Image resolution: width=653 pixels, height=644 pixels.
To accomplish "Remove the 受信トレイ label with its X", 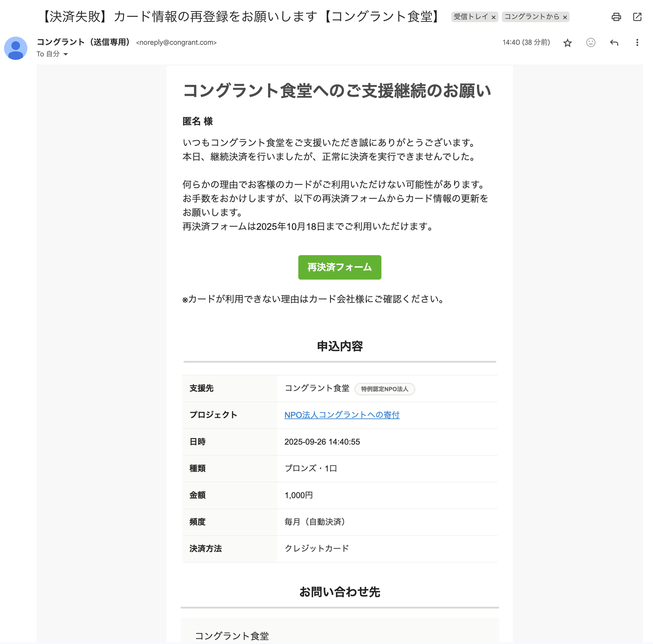I will point(494,17).
